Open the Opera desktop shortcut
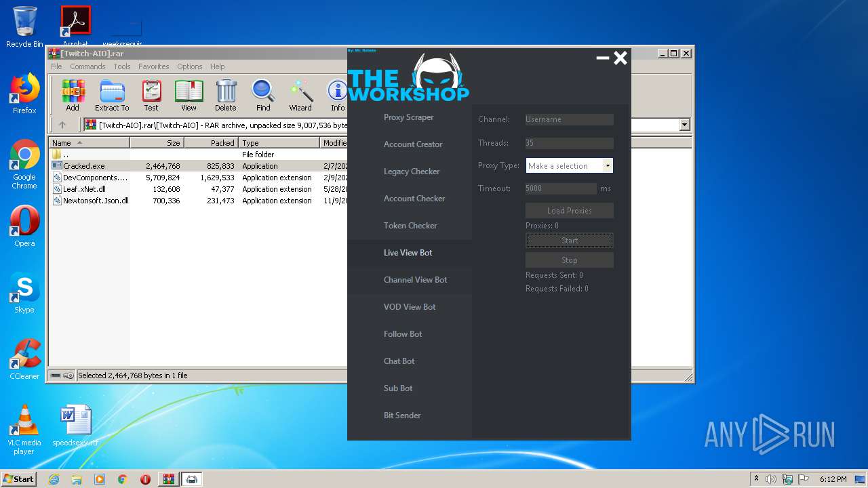 coord(24,226)
